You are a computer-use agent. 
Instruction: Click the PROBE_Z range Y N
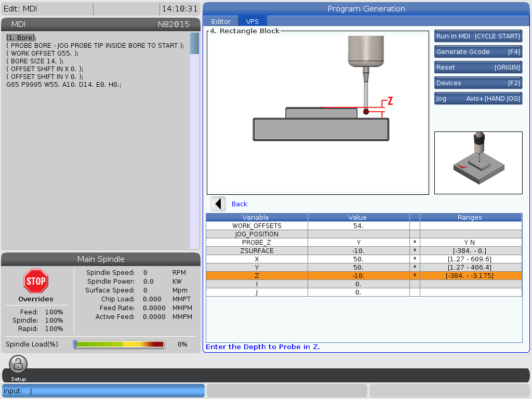(471, 242)
